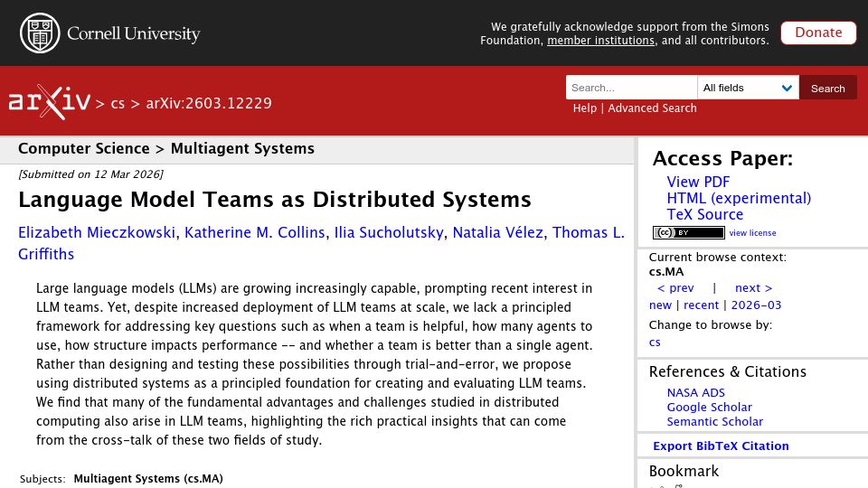This screenshot has width=868, height=488.
Task: Open the arXiv logo home link
Action: click(x=49, y=102)
